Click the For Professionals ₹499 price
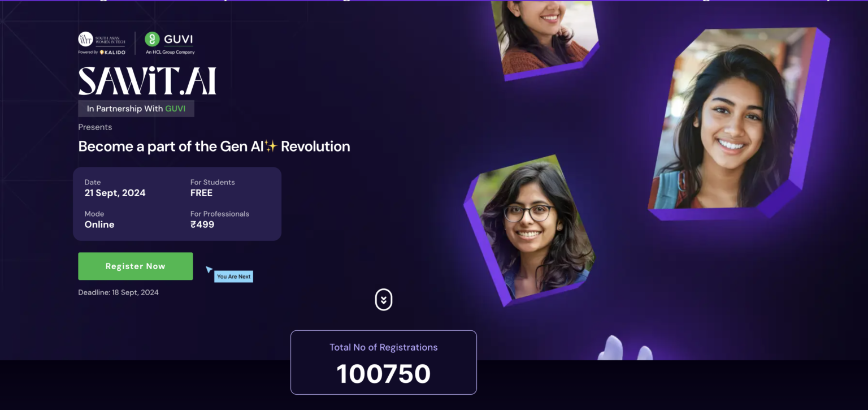The image size is (868, 410). pyautogui.click(x=220, y=219)
